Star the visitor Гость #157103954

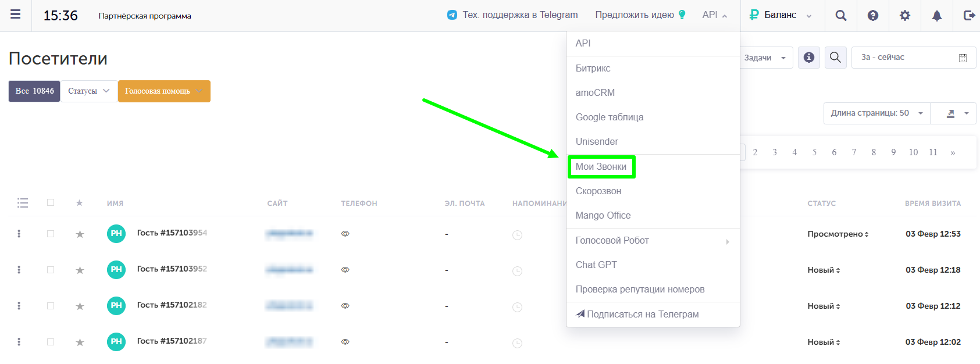point(80,234)
